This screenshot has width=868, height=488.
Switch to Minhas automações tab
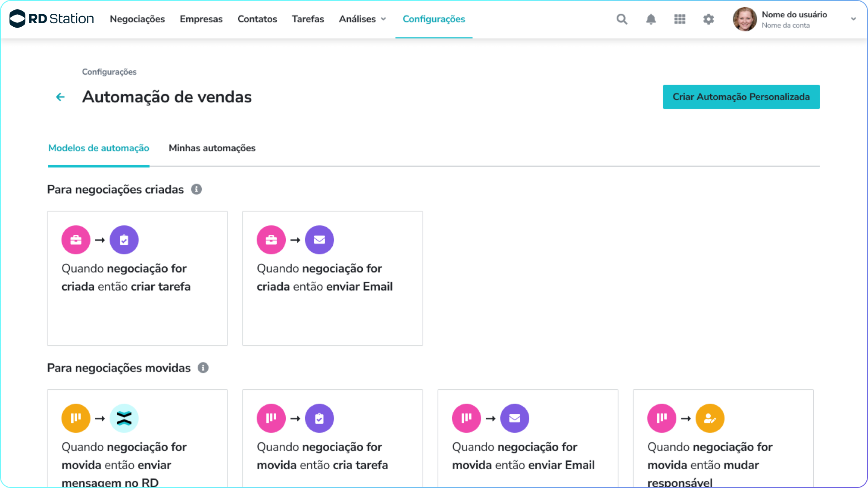coord(212,148)
